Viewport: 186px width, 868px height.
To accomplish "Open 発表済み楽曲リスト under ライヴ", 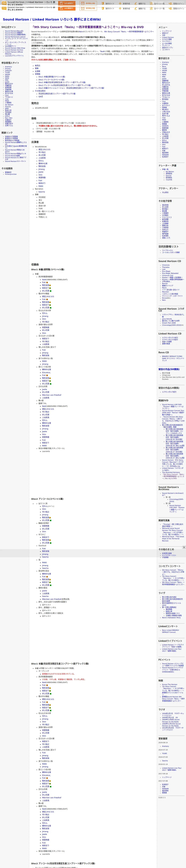I will tap(173, 613).
